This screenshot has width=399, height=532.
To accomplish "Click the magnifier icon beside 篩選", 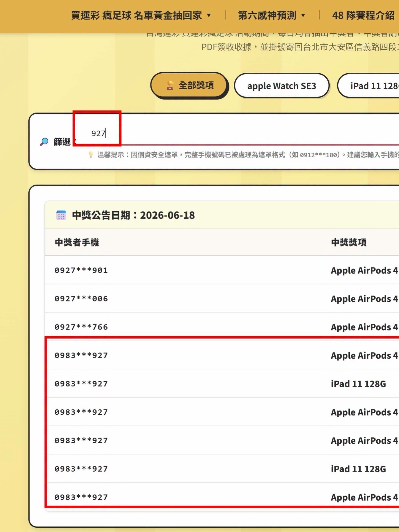I will [44, 142].
